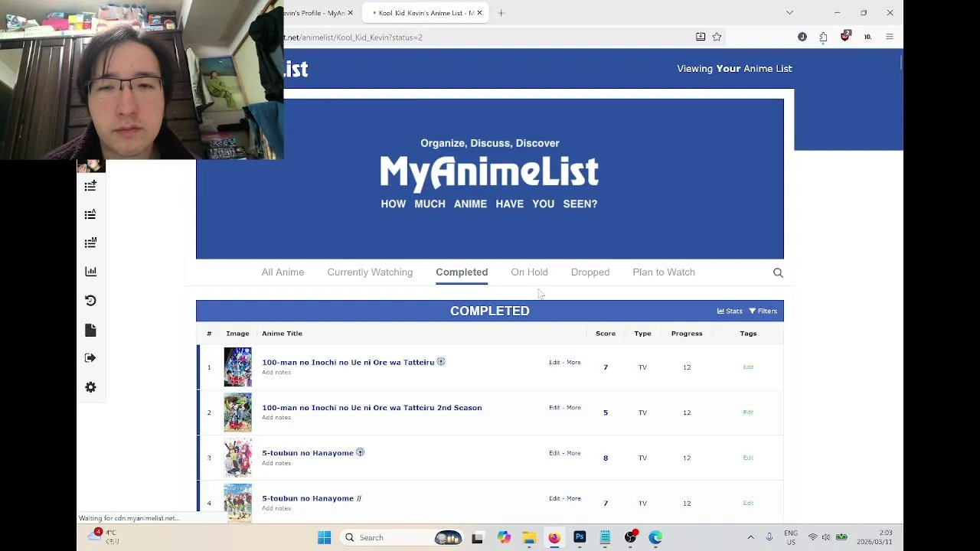Click cover thumbnail of 100-man no Inochi 2nd Season
The width and height of the screenshot is (980, 551).
[x=237, y=412]
